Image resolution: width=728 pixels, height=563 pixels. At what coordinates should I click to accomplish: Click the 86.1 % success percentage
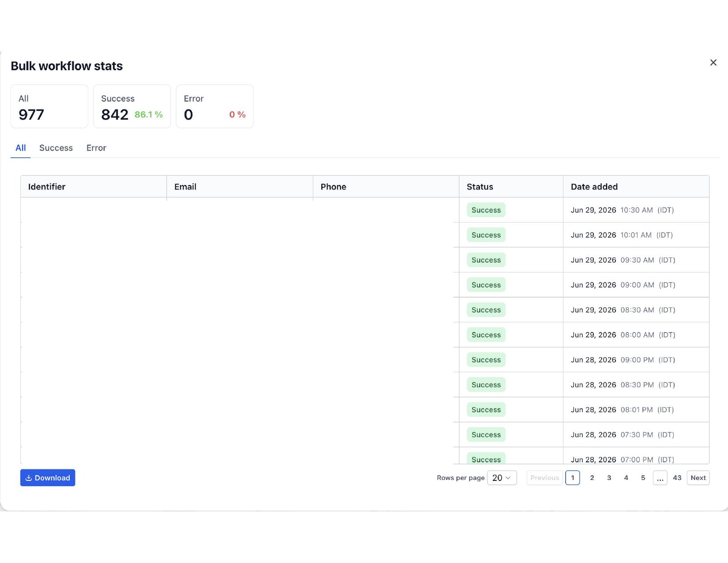pyautogui.click(x=149, y=114)
